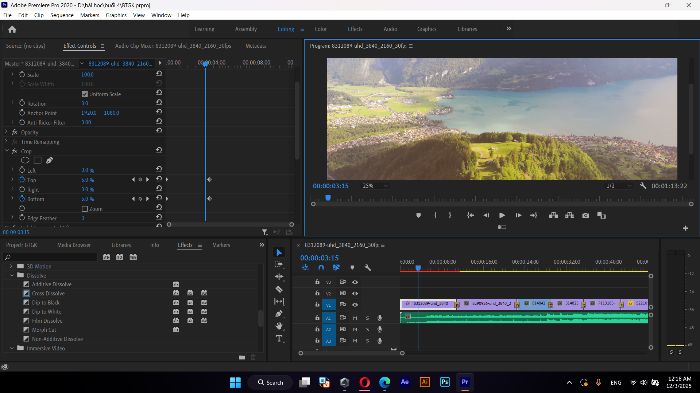Toggle Snap in timeline (magnet icon)
Viewport: 700px width, 393px height.
click(x=321, y=268)
